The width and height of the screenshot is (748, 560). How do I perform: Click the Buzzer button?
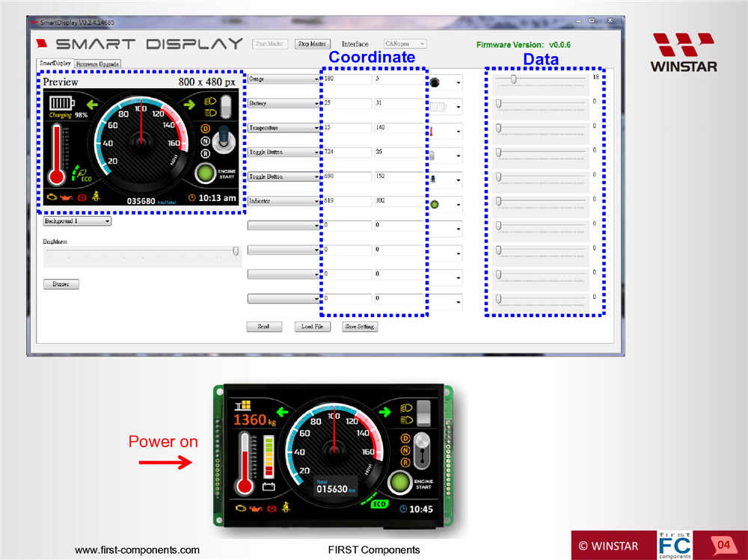coord(61,284)
